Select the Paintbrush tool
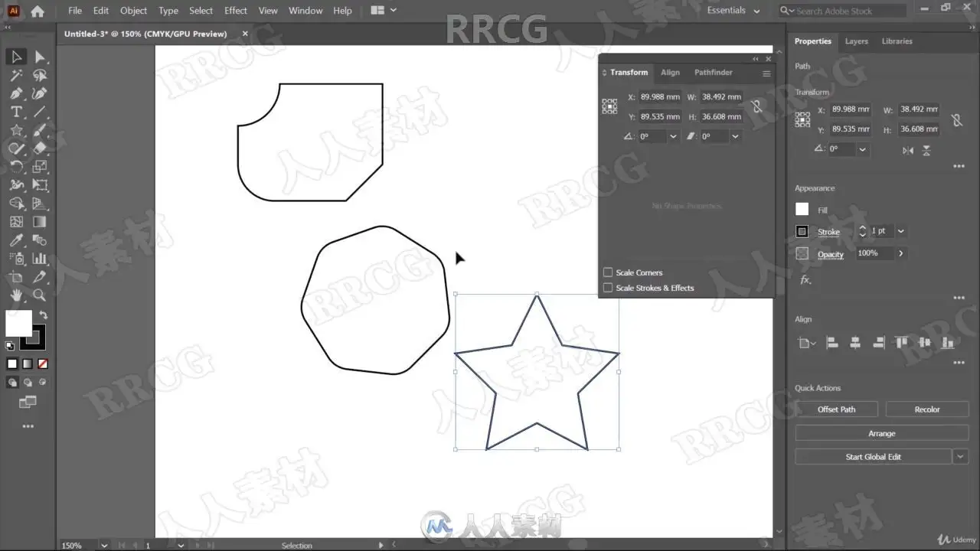 [40, 130]
